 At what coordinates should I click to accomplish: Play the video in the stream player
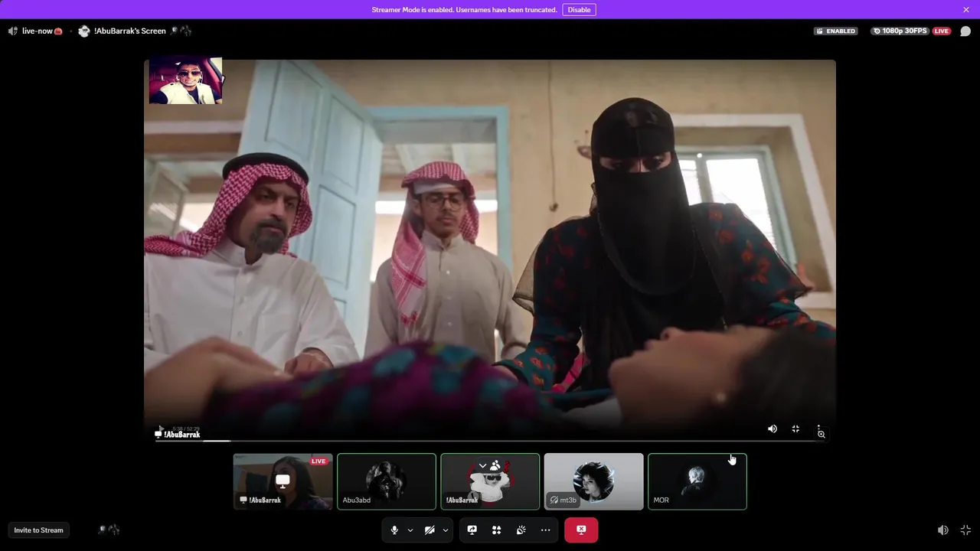(161, 429)
